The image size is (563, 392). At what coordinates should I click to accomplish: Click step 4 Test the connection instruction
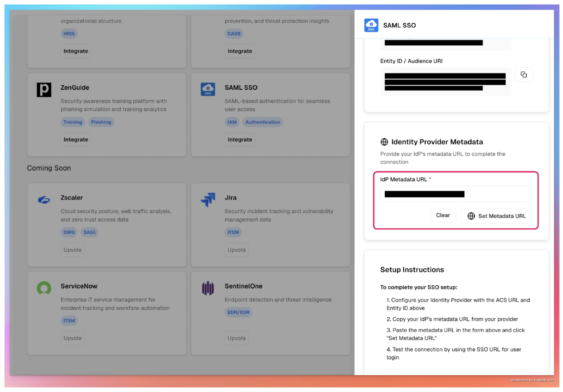(x=454, y=353)
